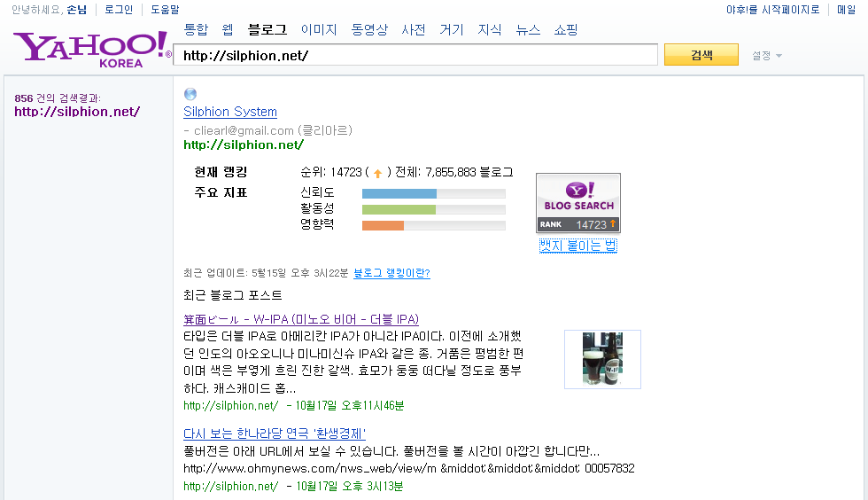This screenshot has width=868, height=500.
Task: Open the 지식 search tab
Action: click(489, 29)
